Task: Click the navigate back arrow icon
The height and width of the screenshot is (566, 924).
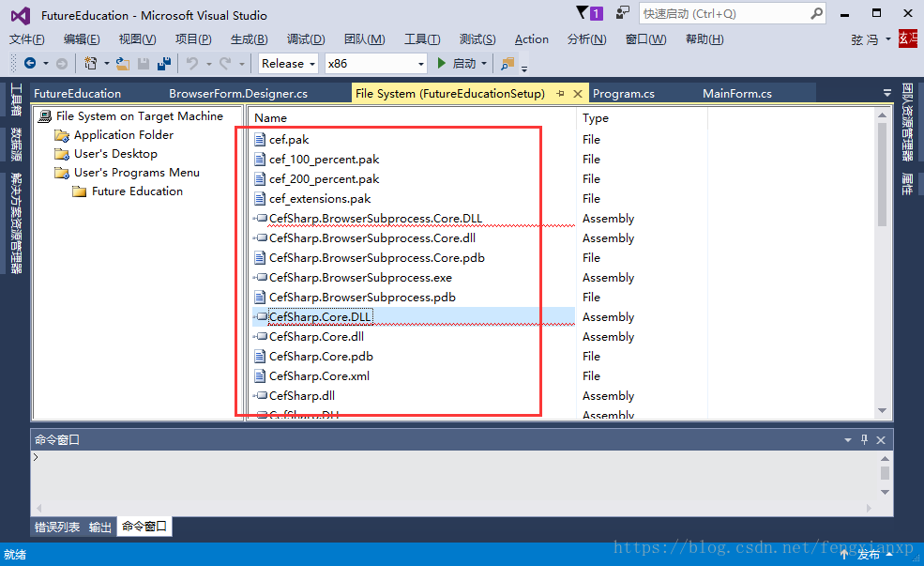Action: (30, 63)
